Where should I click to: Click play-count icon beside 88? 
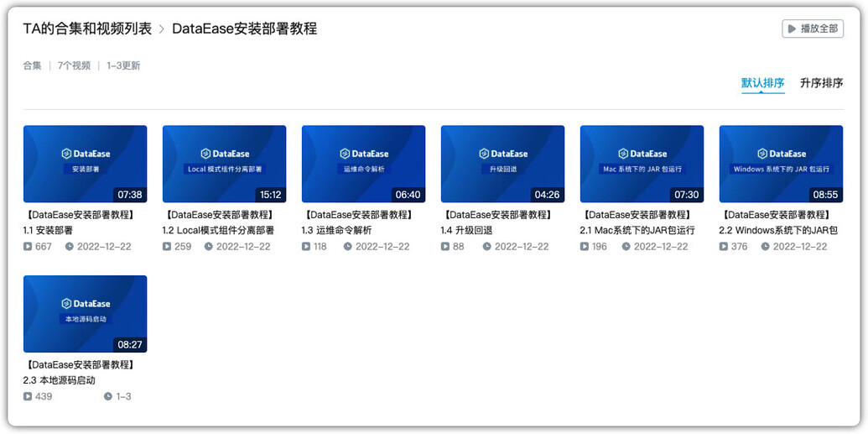point(445,246)
